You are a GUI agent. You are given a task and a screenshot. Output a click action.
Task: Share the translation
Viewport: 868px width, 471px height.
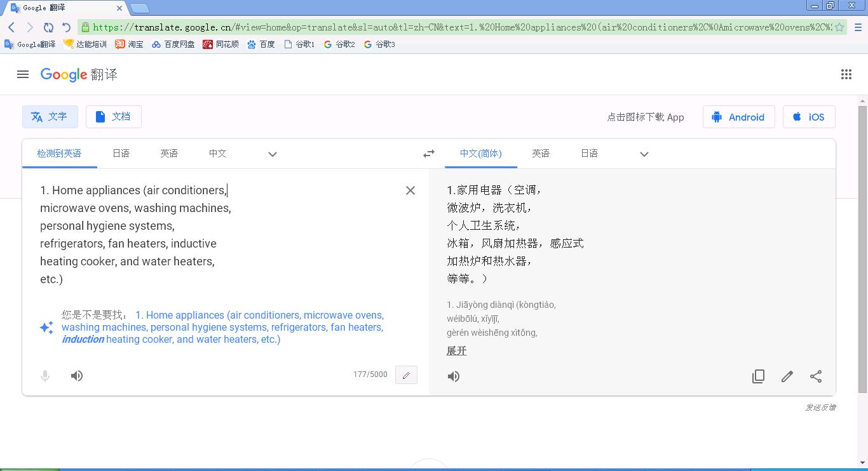pyautogui.click(x=816, y=376)
